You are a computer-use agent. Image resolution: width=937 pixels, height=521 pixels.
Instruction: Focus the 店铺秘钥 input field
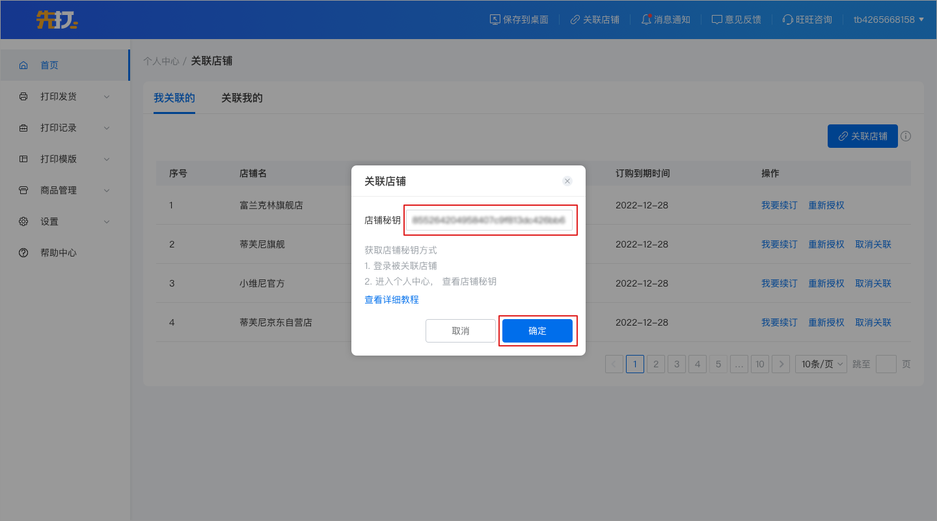point(489,220)
